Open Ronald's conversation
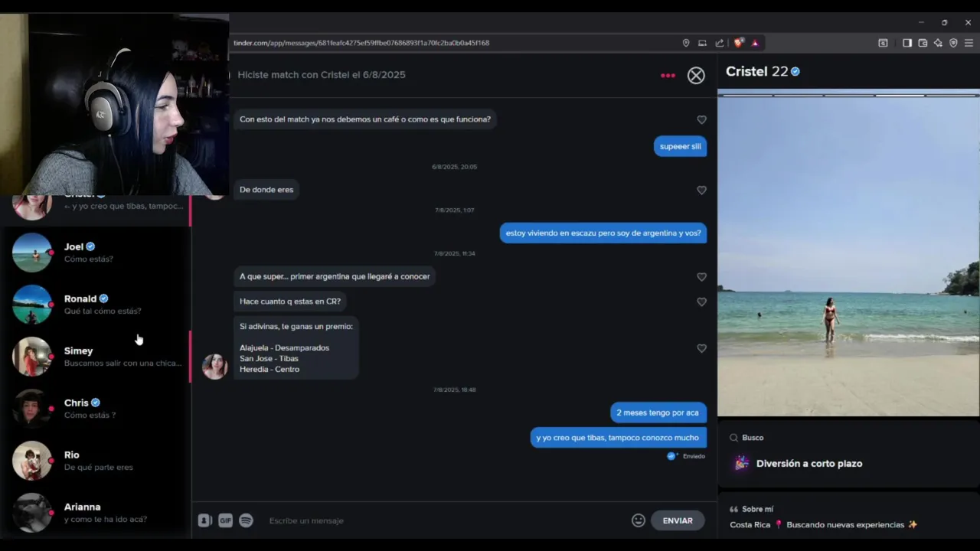 point(96,305)
